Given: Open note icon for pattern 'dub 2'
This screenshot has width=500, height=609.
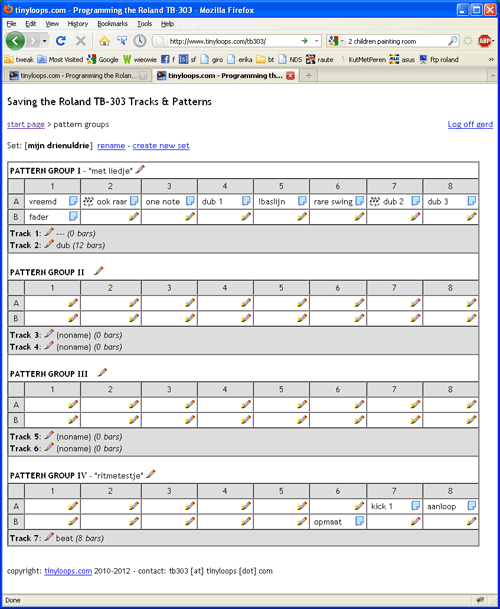Looking at the screenshot, I should [416, 201].
